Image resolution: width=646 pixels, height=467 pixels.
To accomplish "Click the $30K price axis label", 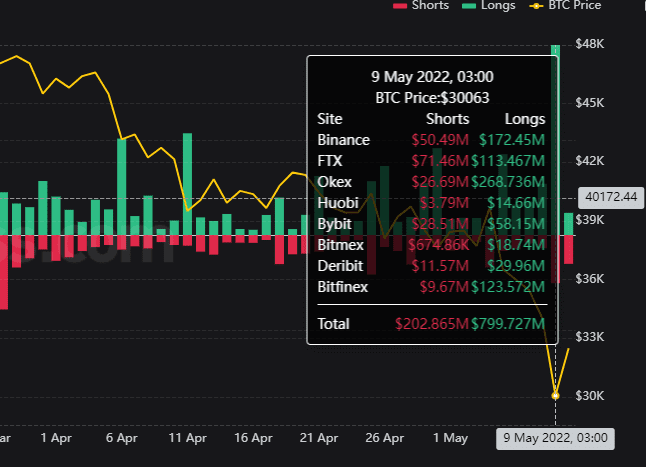I will (590, 396).
